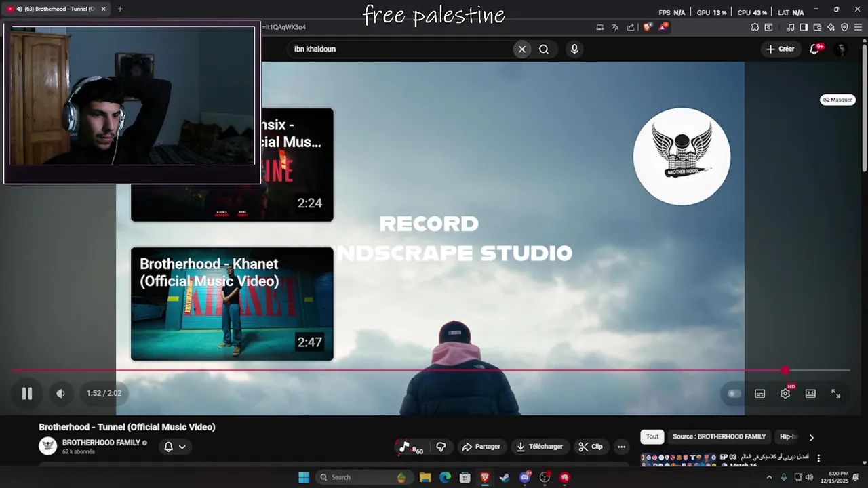Seek using the red progress bar handle

point(785,370)
